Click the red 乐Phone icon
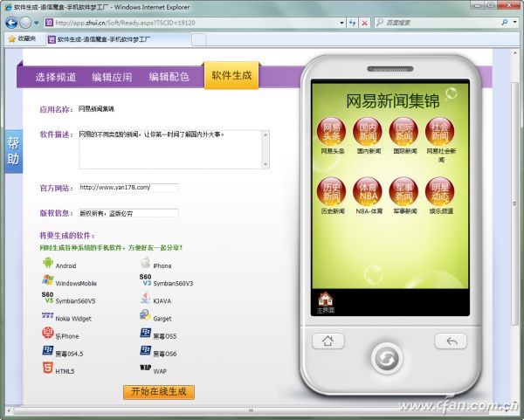Screen dimensions: 524x420 tap(48, 333)
